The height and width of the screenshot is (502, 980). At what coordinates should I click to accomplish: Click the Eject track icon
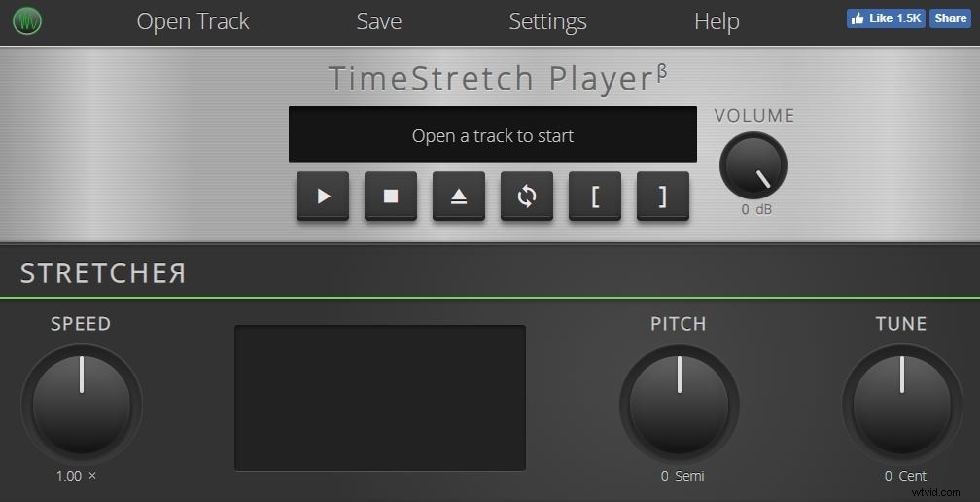(459, 196)
